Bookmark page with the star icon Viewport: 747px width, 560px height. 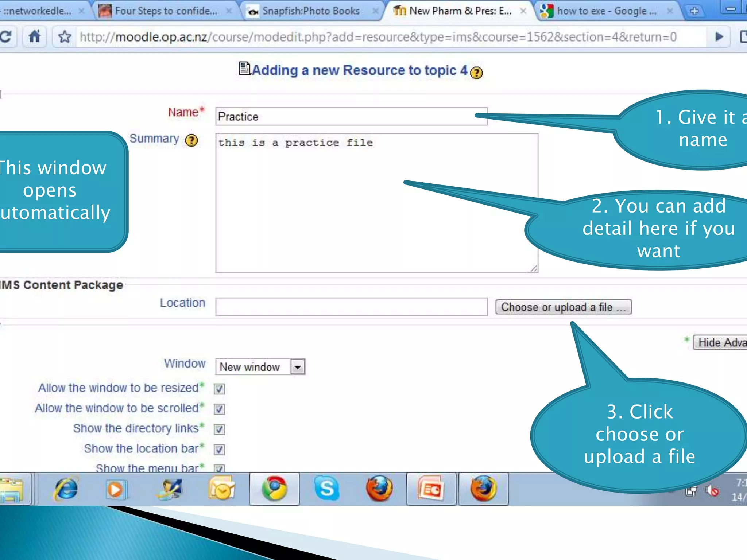click(65, 36)
